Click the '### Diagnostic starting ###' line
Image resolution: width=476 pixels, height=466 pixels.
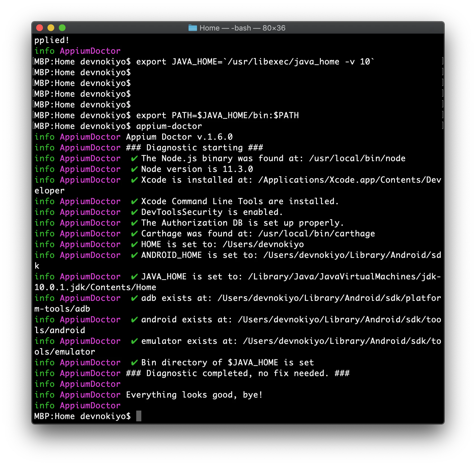pos(194,148)
